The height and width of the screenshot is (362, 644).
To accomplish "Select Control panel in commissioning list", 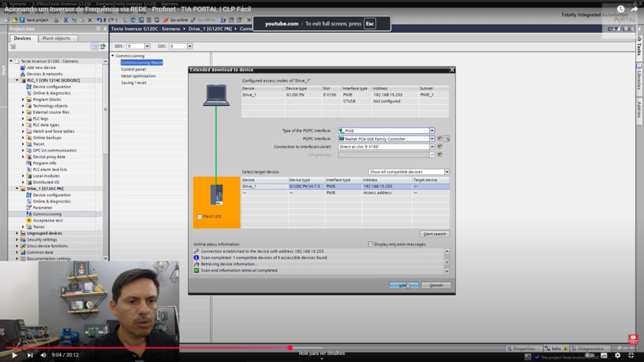I will (133, 69).
